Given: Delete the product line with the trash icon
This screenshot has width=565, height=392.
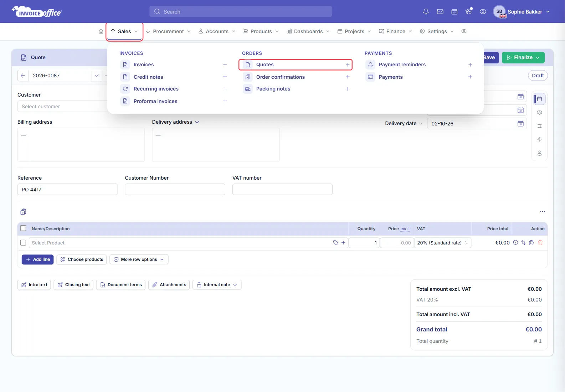Looking at the screenshot, I should point(540,243).
